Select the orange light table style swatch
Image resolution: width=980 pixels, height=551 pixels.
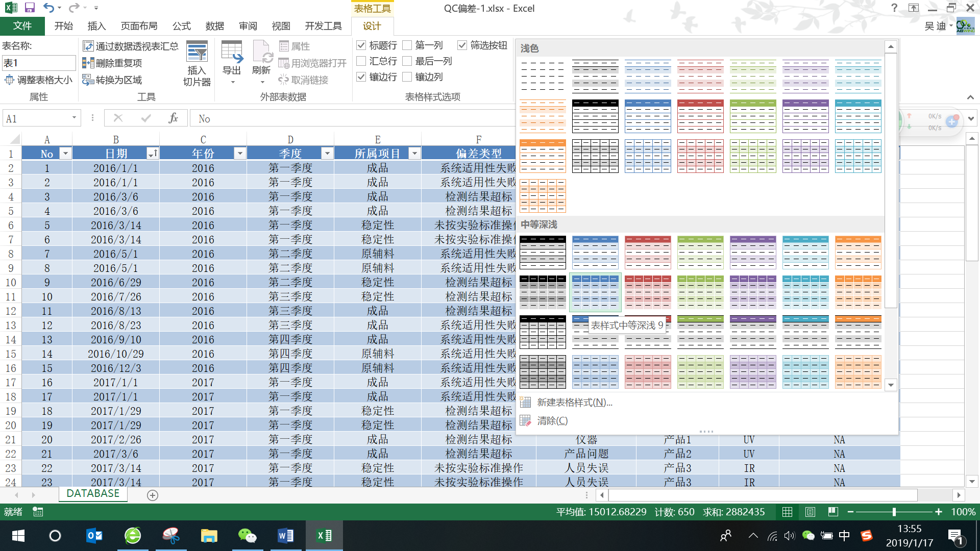(543, 116)
